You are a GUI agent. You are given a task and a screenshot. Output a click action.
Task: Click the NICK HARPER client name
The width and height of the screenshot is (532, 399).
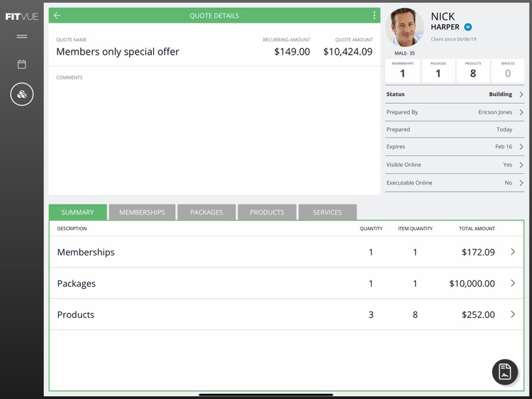point(445,21)
